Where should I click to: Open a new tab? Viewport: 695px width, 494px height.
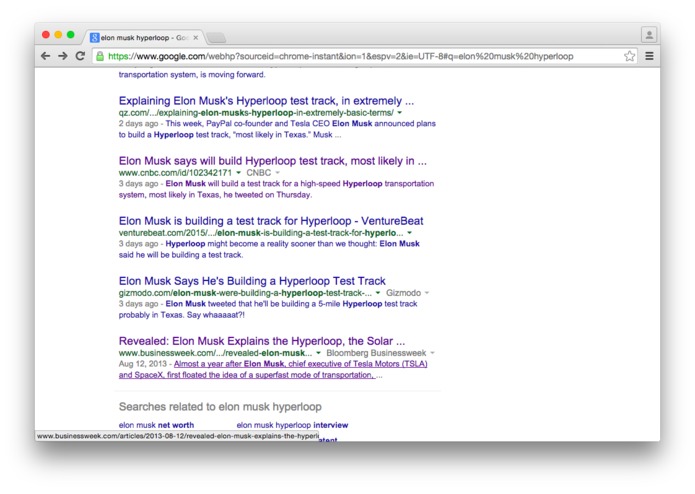(x=217, y=38)
